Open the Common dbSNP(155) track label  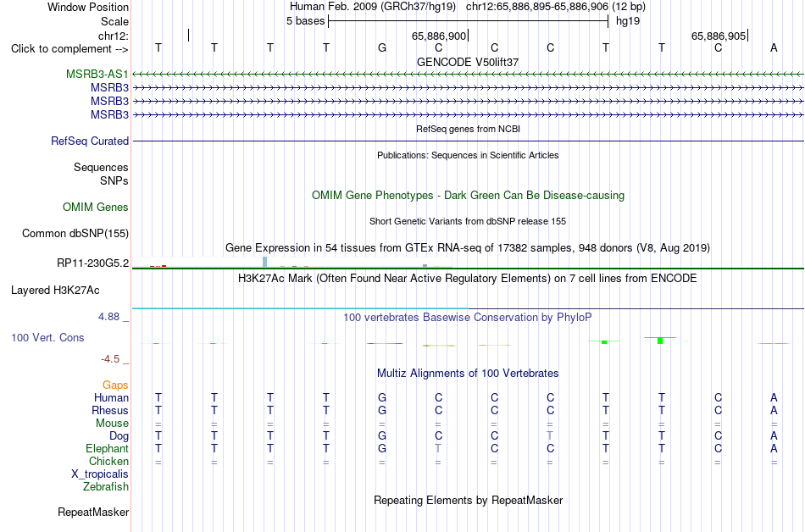[75, 234]
